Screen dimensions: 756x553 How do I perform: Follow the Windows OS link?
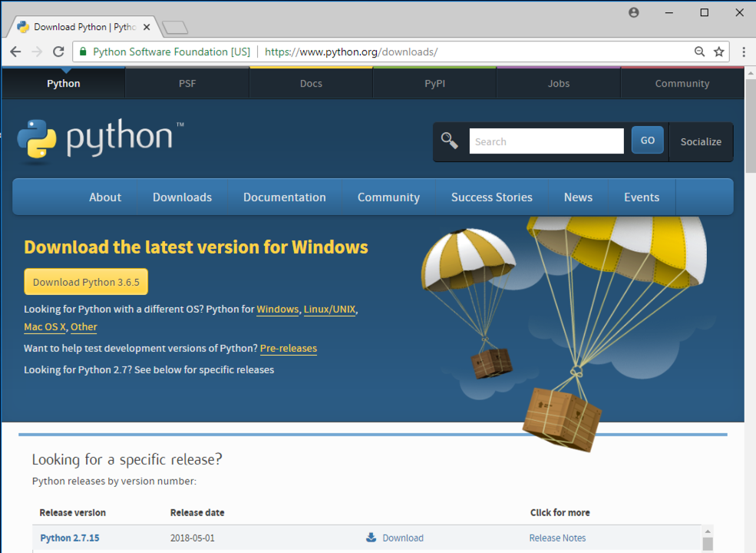click(x=278, y=310)
